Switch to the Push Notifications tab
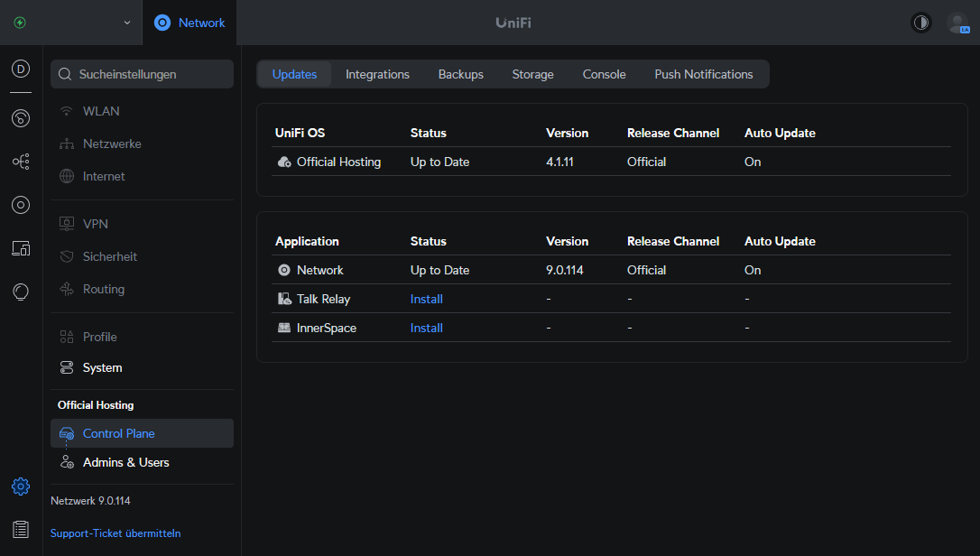This screenshot has width=980, height=556. 703,74
